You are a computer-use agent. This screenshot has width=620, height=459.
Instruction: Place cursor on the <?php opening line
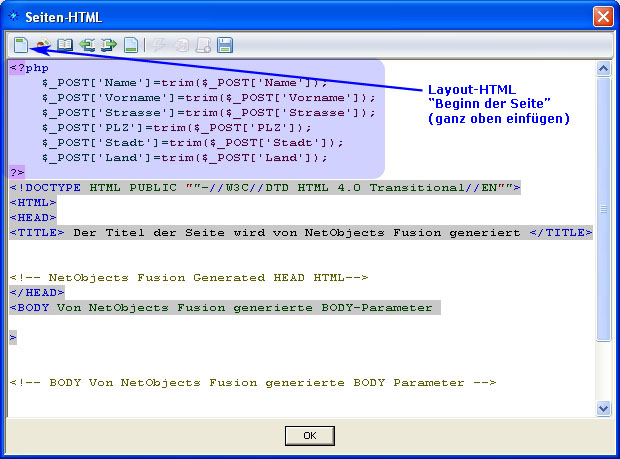tap(30, 68)
